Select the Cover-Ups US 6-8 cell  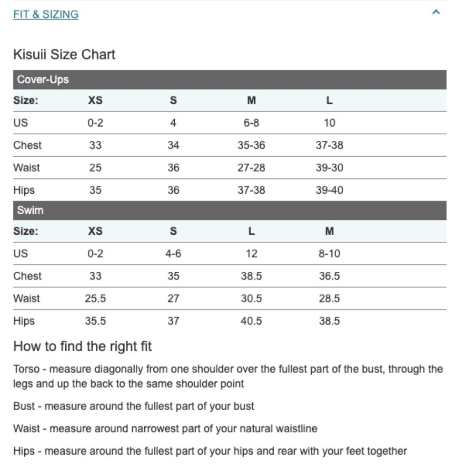click(251, 123)
